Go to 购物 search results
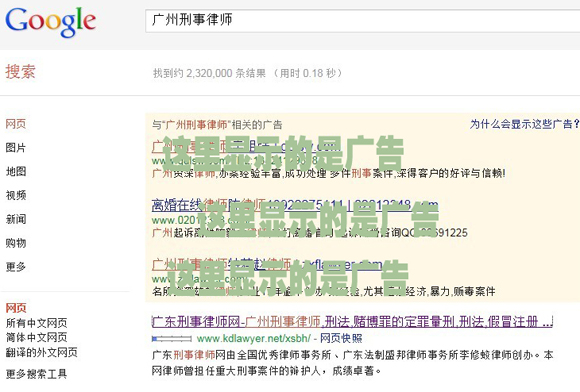 point(16,243)
